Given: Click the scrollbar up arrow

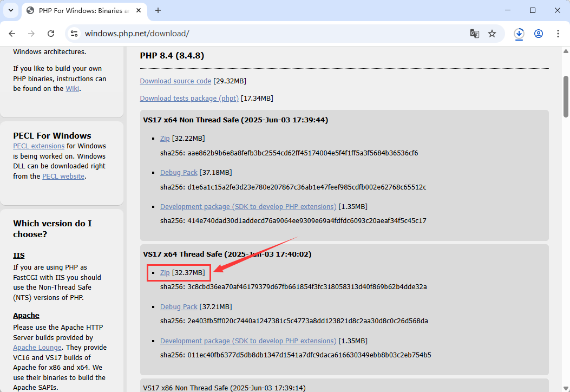Looking at the screenshot, I should pyautogui.click(x=566, y=51).
